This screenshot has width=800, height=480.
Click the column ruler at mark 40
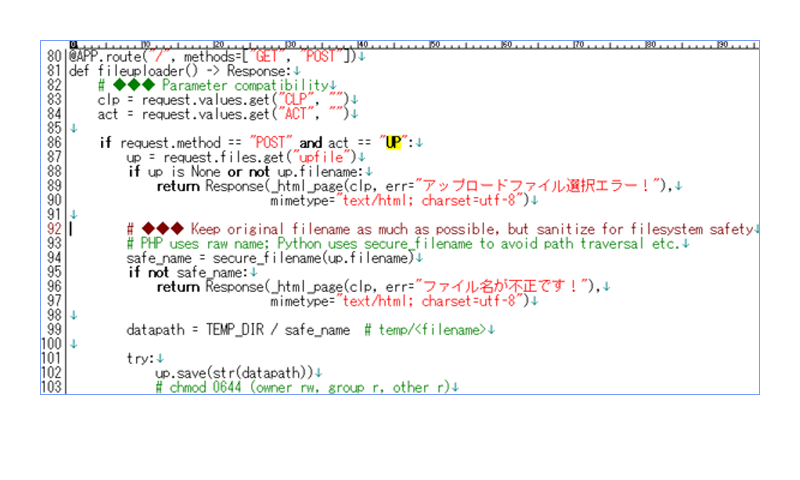pyautogui.click(x=362, y=45)
